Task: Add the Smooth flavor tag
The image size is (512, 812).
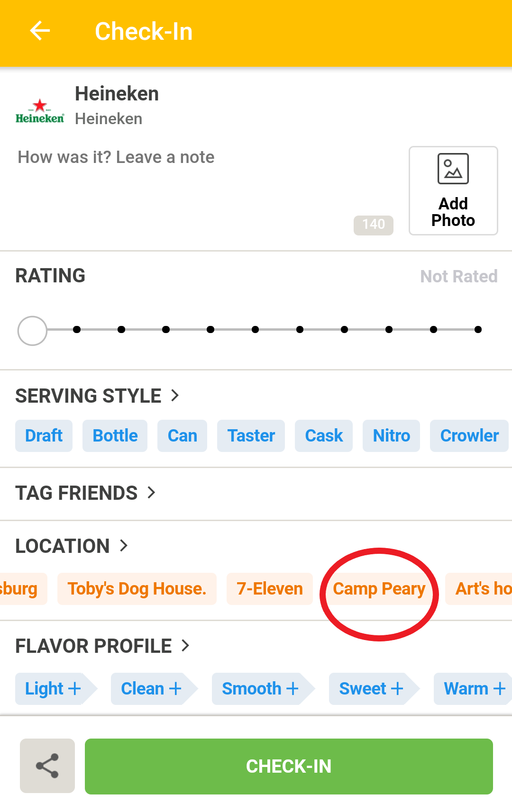Action: (x=263, y=689)
